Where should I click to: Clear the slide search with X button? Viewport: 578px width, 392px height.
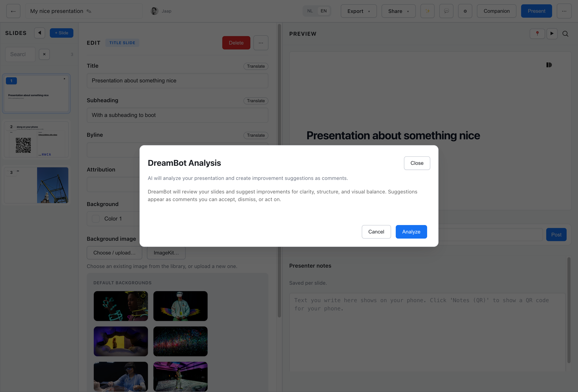44,54
